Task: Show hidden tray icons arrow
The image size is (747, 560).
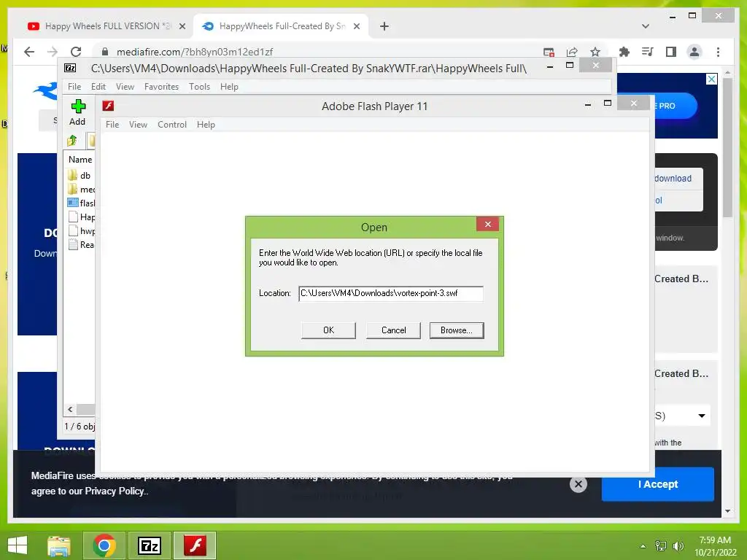Action: 643,546
